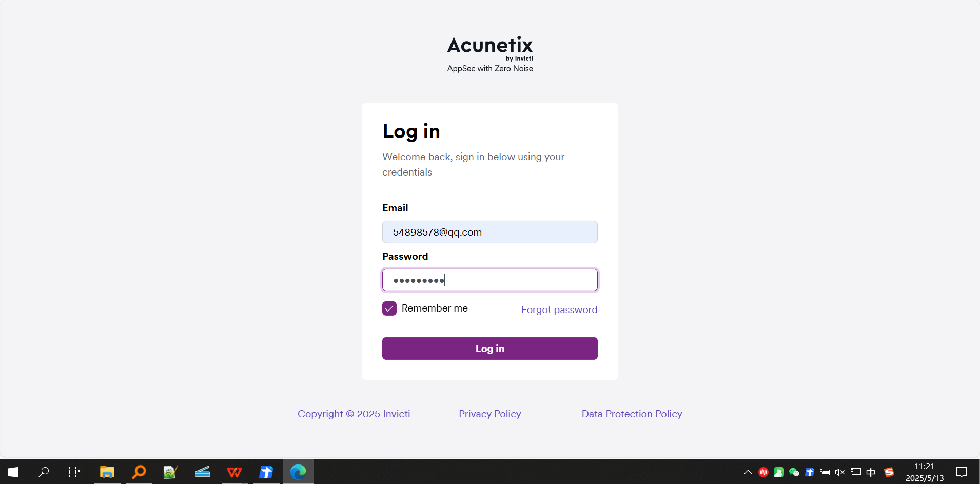
Task: Open File Explorer from the taskbar
Action: [107, 472]
